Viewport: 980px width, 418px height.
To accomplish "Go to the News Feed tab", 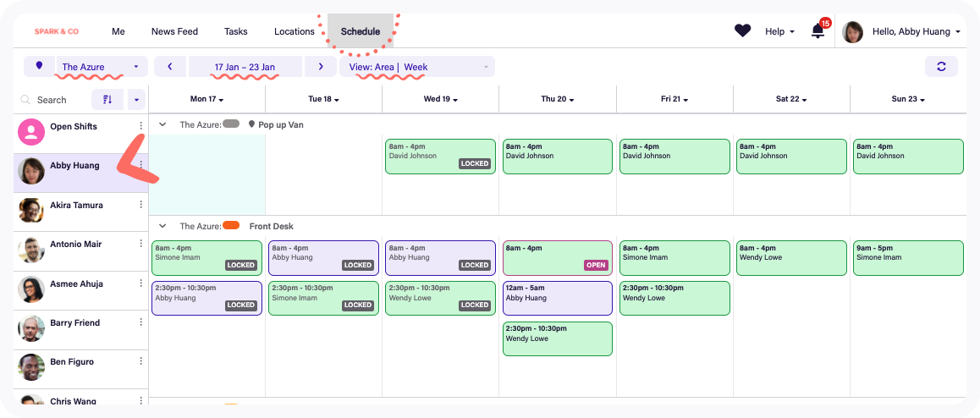I will tap(174, 31).
